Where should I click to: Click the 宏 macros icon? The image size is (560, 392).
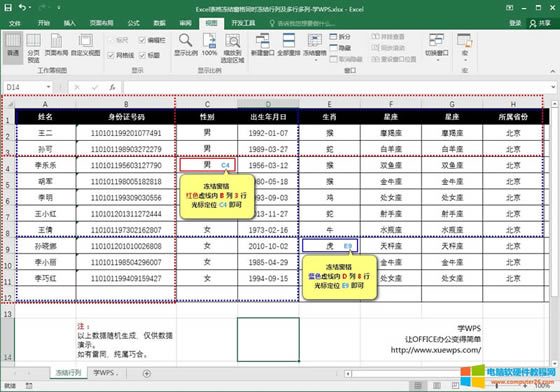tap(465, 40)
